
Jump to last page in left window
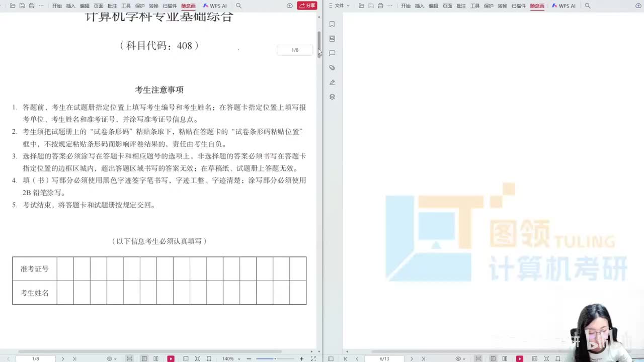click(74, 358)
